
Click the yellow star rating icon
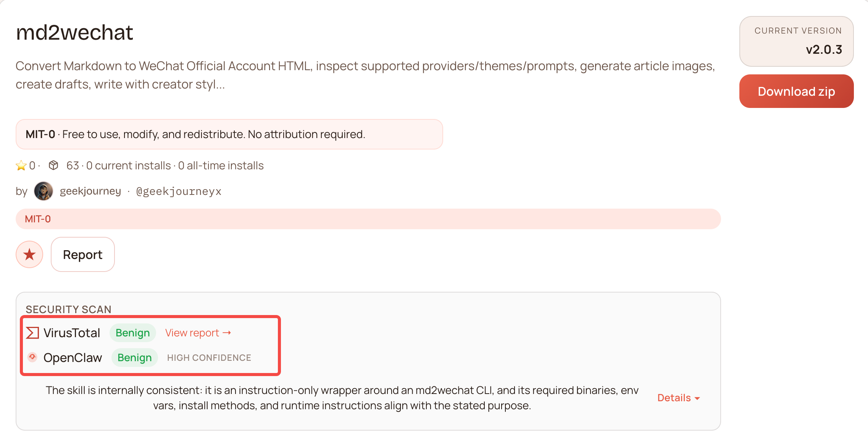(x=21, y=166)
